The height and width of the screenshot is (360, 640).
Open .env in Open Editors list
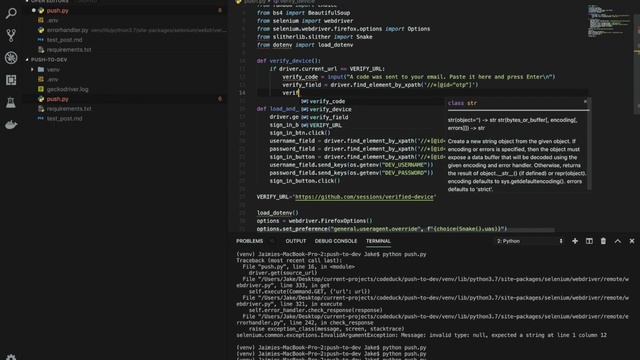click(52, 20)
